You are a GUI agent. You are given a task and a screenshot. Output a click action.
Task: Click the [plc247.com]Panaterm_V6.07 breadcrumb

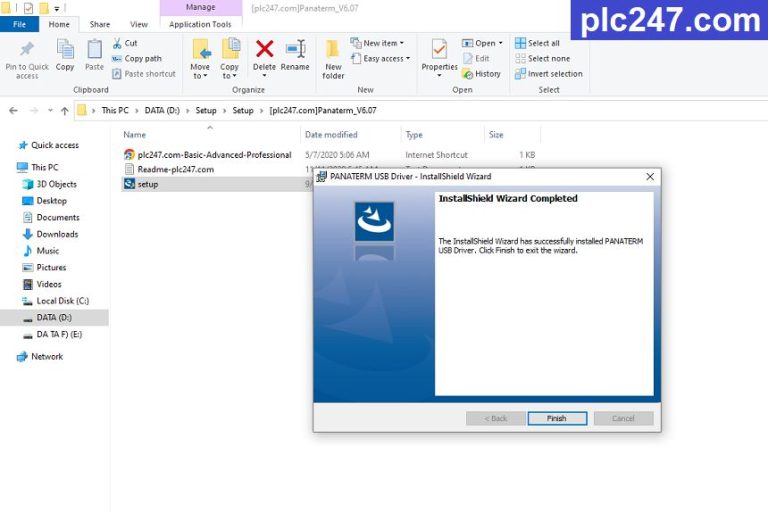click(323, 110)
